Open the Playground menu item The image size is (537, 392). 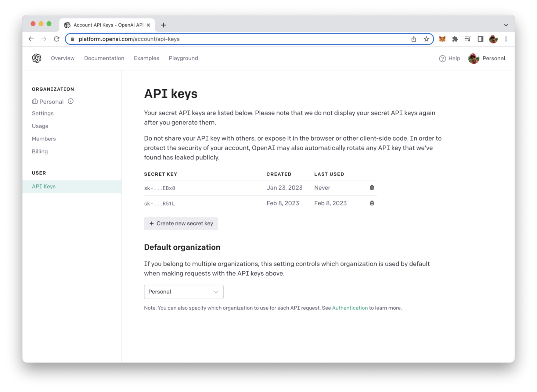(183, 58)
